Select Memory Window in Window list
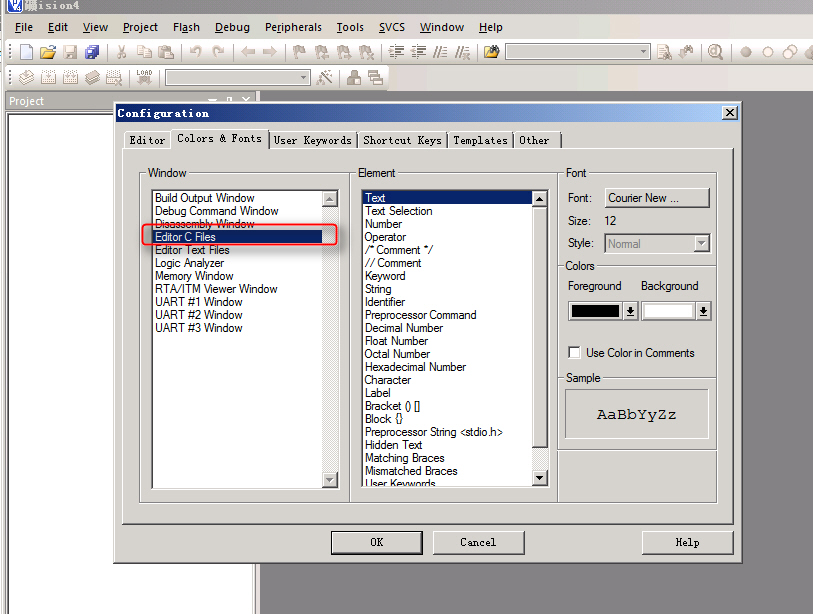Image resolution: width=813 pixels, height=614 pixels. pyautogui.click(x=194, y=276)
